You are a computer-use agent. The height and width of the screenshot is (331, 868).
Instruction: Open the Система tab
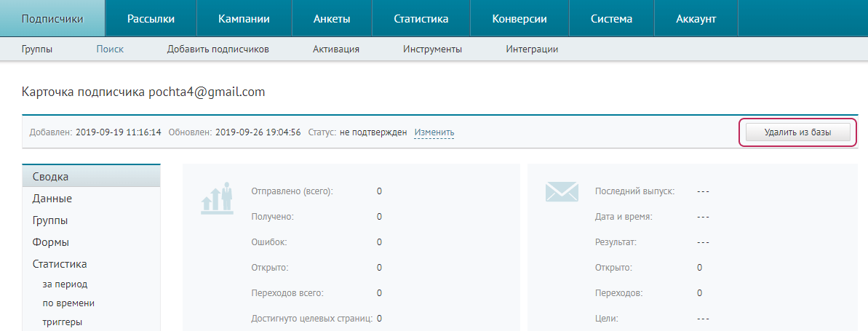click(611, 18)
